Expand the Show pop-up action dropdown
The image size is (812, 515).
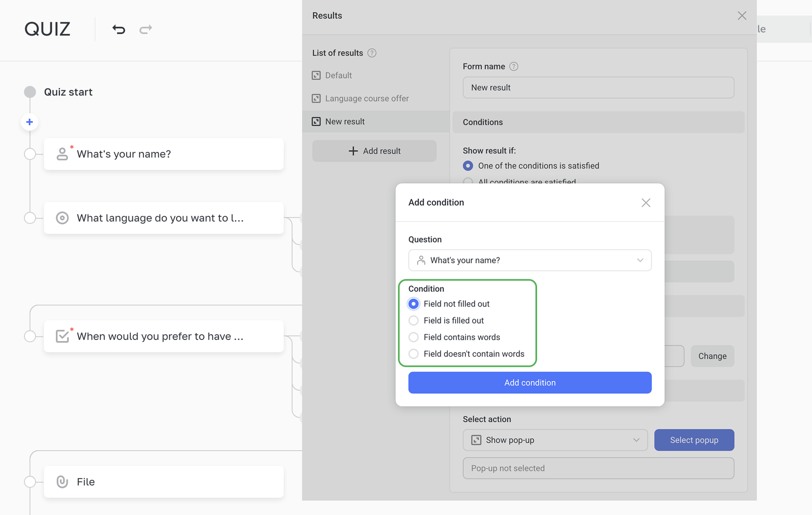555,440
